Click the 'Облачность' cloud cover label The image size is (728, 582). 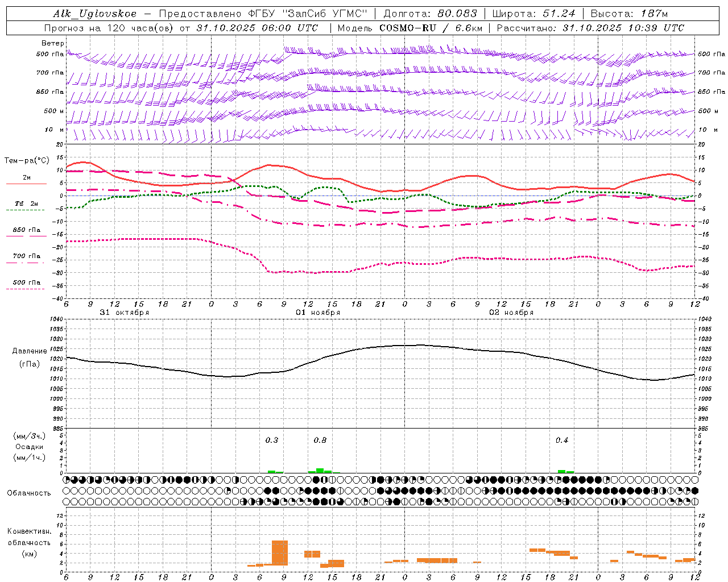pyautogui.click(x=29, y=493)
